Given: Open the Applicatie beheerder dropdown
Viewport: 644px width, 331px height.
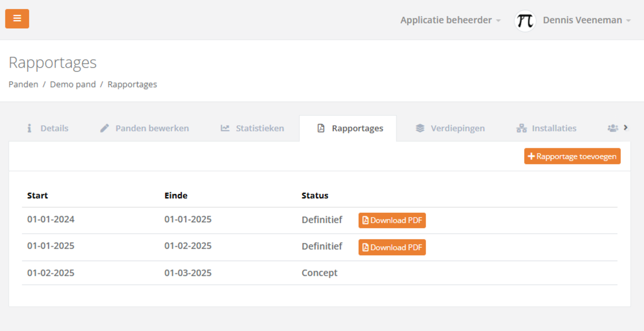Looking at the screenshot, I should [x=450, y=20].
